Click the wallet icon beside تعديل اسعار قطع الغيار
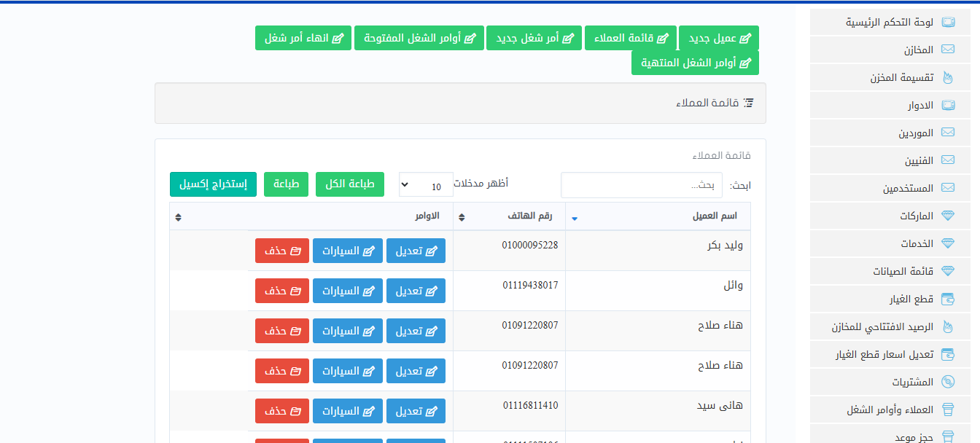The height and width of the screenshot is (443, 980). click(x=948, y=354)
